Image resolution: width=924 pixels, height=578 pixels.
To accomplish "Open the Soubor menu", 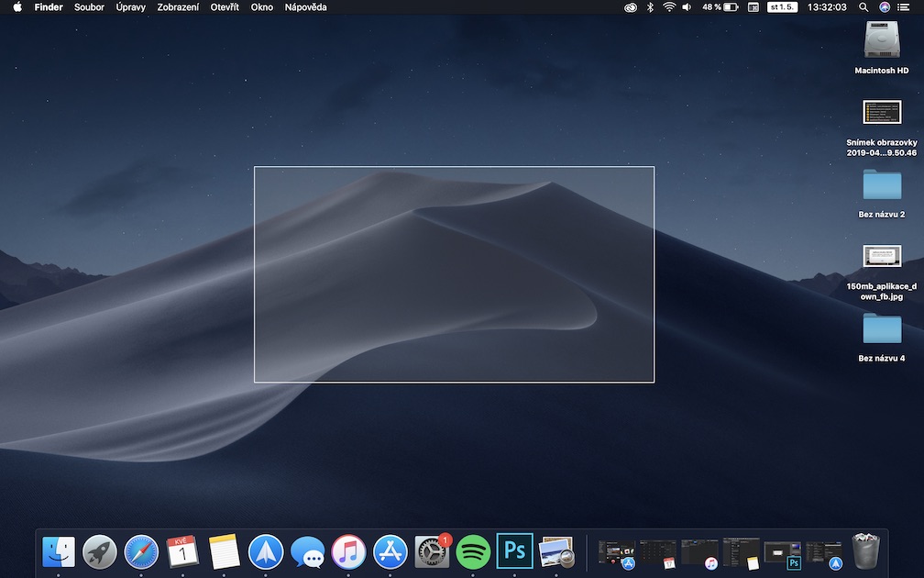I will tap(89, 7).
